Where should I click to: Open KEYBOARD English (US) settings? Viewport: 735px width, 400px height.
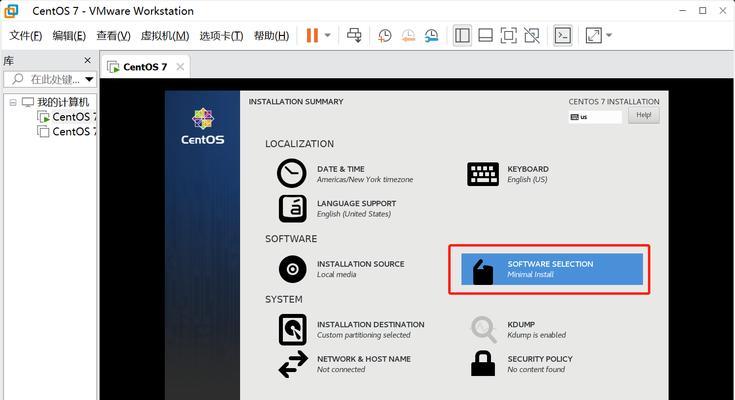(528, 174)
